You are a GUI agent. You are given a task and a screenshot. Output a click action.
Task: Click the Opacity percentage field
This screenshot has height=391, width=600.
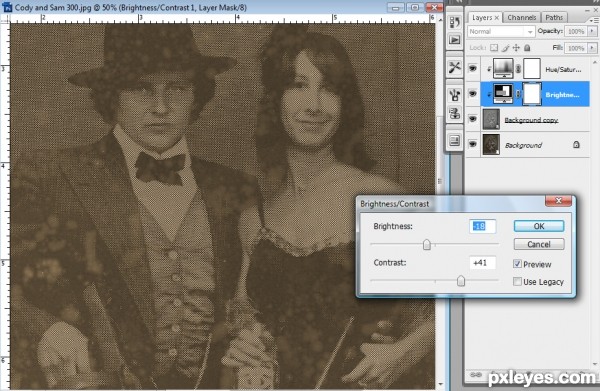tap(576, 31)
